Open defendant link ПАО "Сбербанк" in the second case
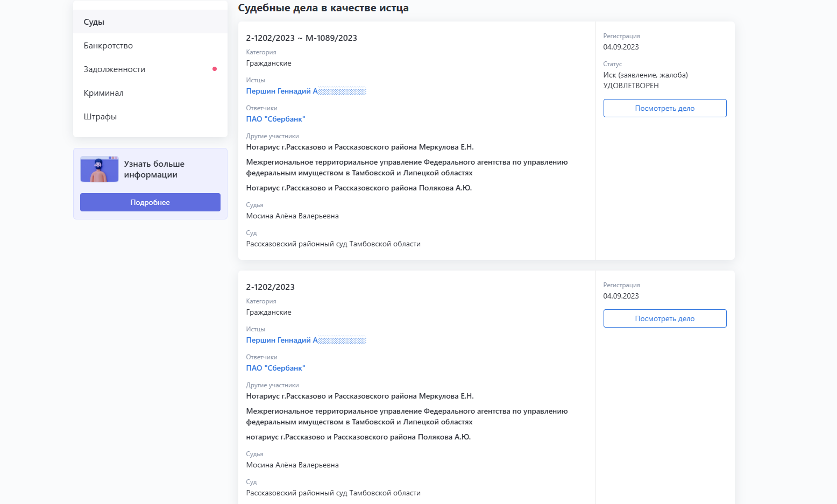 click(275, 368)
